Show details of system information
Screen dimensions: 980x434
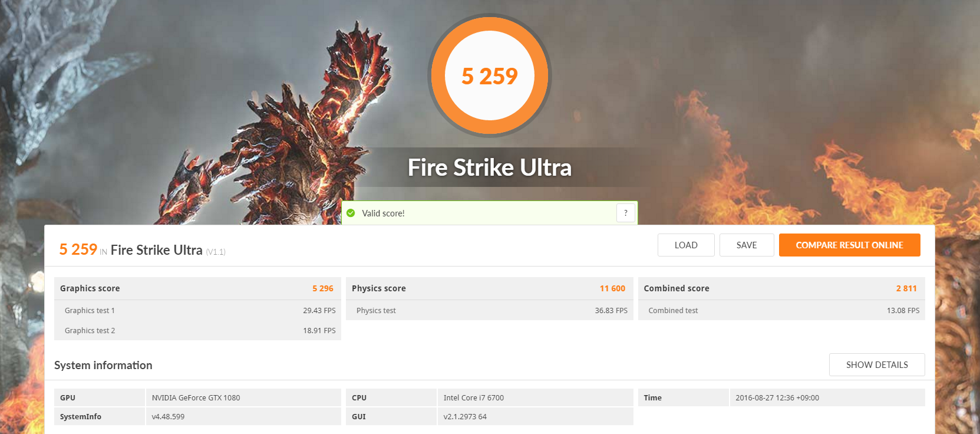[877, 364]
